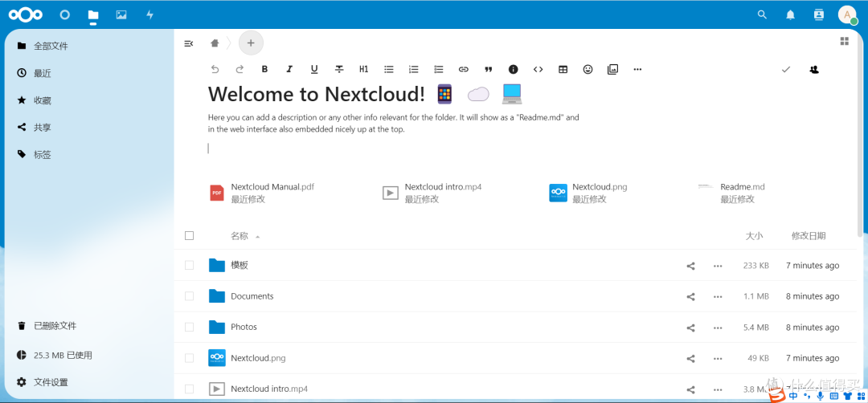The height and width of the screenshot is (403, 868).
Task: Sort by 修改日期 column
Action: [x=809, y=236]
